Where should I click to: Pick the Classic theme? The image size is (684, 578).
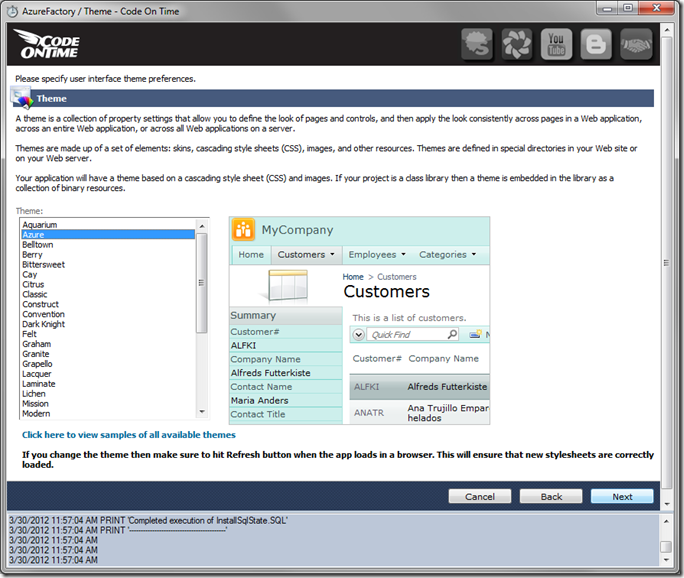[108, 294]
